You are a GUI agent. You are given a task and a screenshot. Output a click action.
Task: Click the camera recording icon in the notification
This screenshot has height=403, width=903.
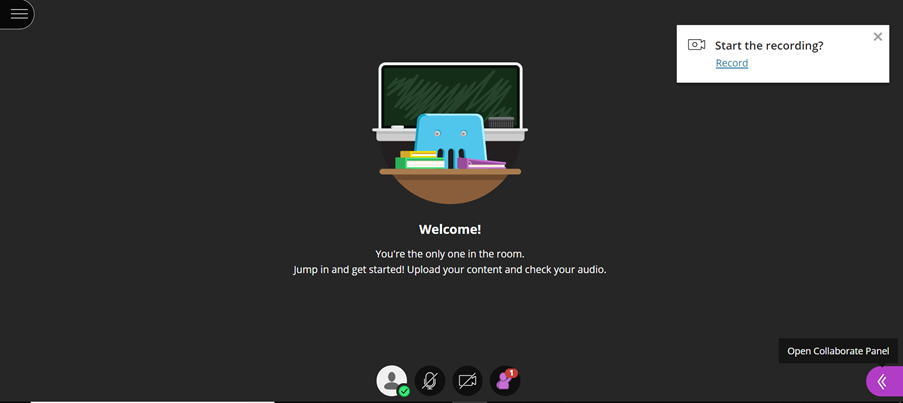coord(696,45)
